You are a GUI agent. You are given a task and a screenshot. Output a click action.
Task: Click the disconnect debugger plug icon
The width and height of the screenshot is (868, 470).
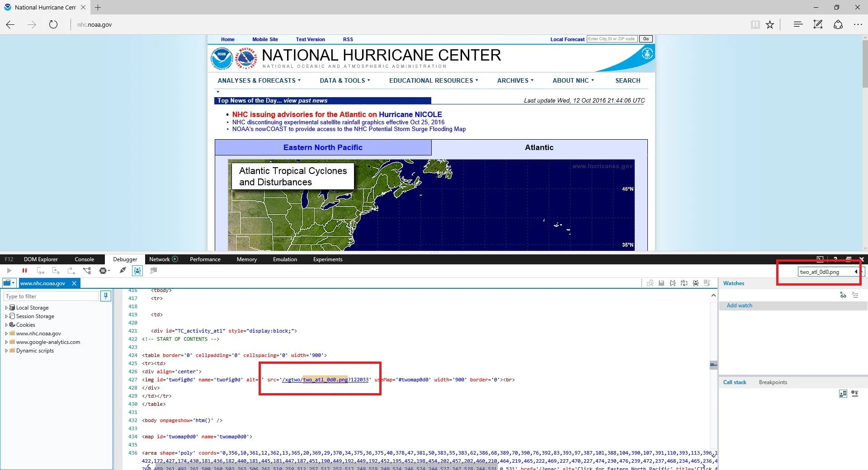(x=123, y=271)
